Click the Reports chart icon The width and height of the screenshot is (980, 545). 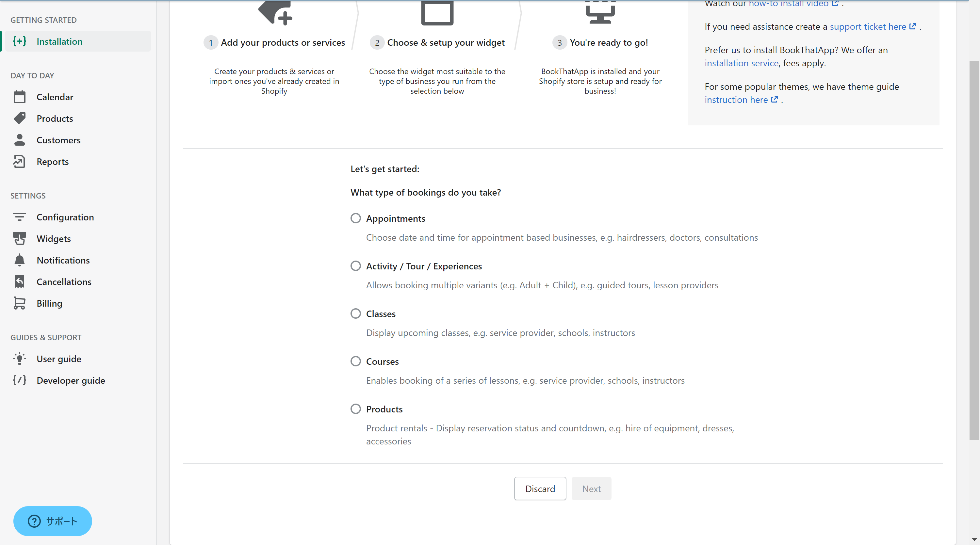tap(19, 162)
